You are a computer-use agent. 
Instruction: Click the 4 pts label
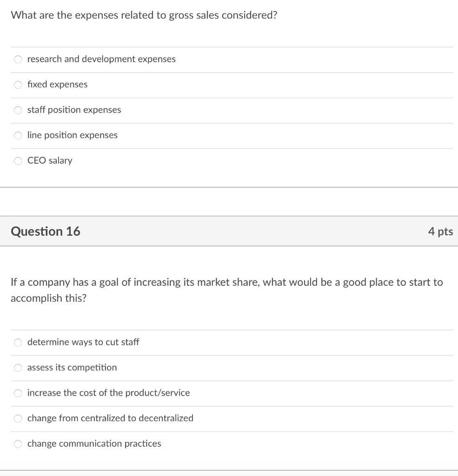click(x=441, y=231)
